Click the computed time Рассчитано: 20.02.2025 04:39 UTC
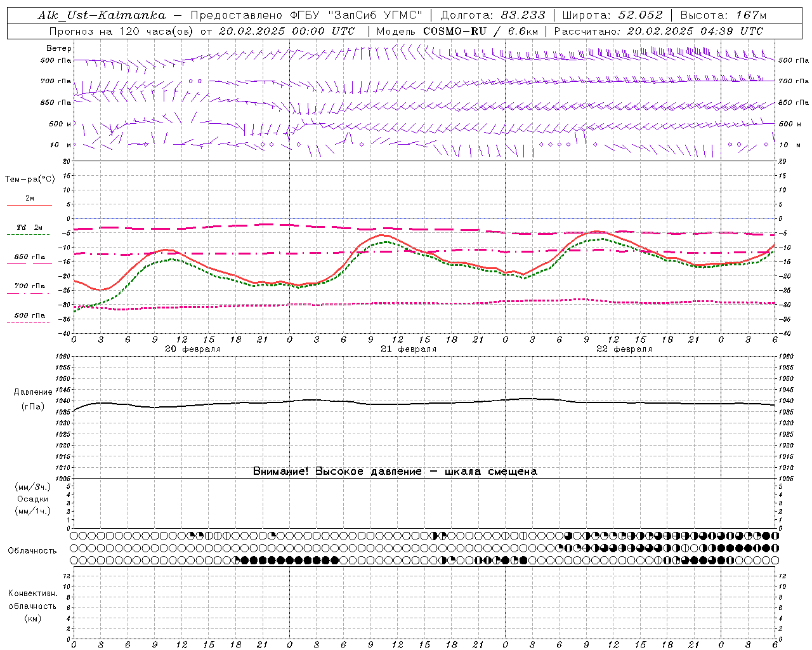 [658, 31]
